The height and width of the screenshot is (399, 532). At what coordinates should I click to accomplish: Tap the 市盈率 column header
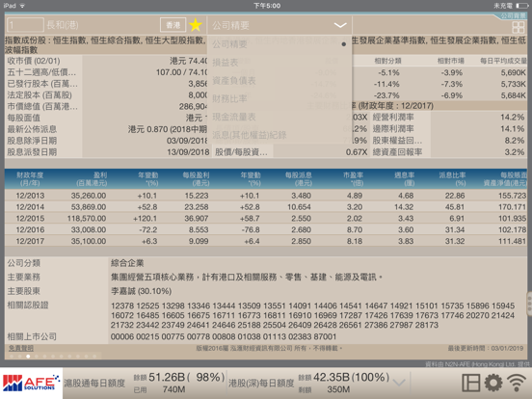click(353, 179)
